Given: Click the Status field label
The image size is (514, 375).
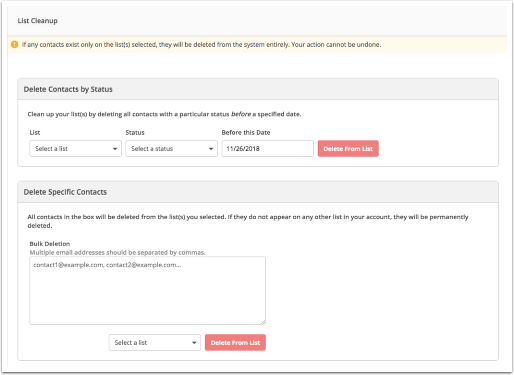Looking at the screenshot, I should [x=135, y=133].
